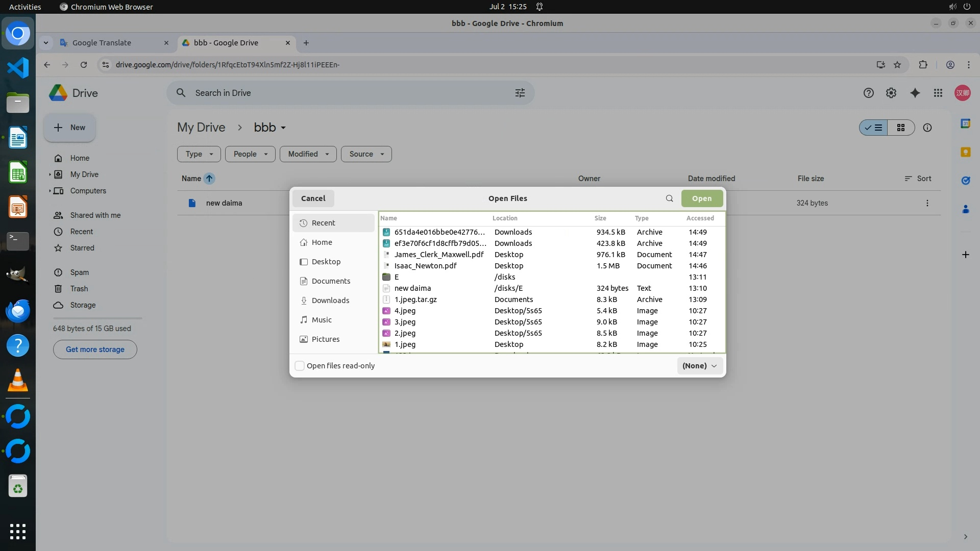Switch to grid layout view

900,128
